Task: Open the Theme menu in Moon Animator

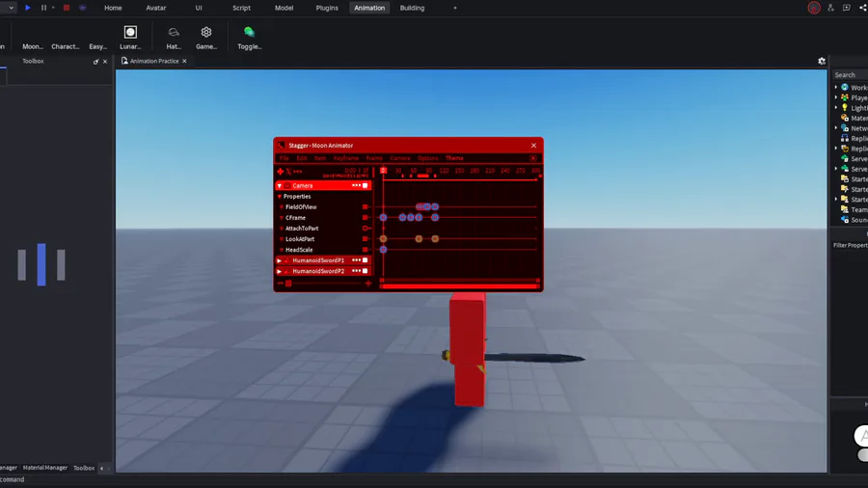Action: click(x=454, y=158)
